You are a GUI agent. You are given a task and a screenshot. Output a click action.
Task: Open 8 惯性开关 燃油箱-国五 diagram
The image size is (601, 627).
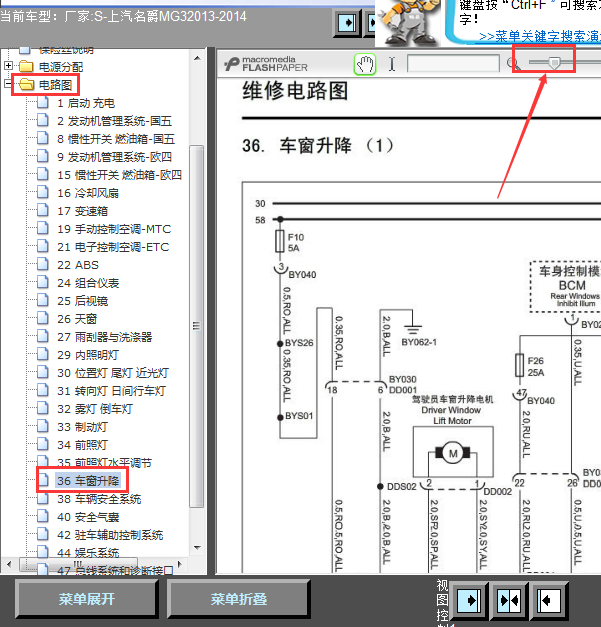tap(116, 139)
